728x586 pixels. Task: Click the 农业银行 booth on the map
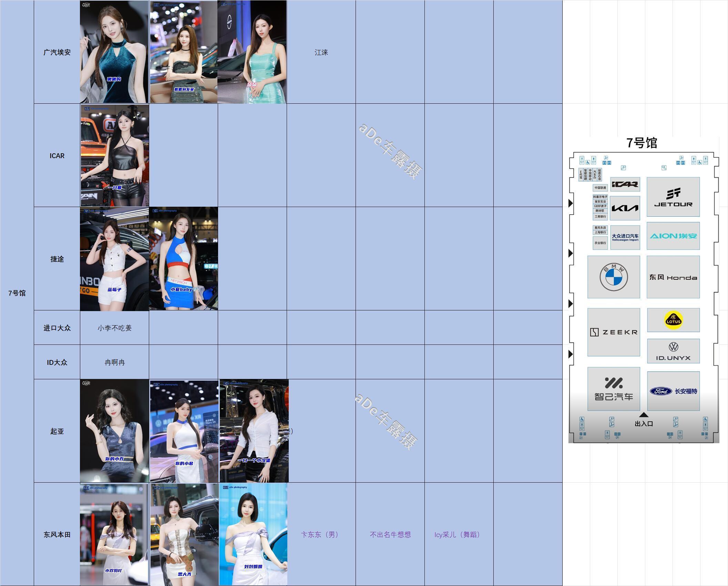[600, 243]
